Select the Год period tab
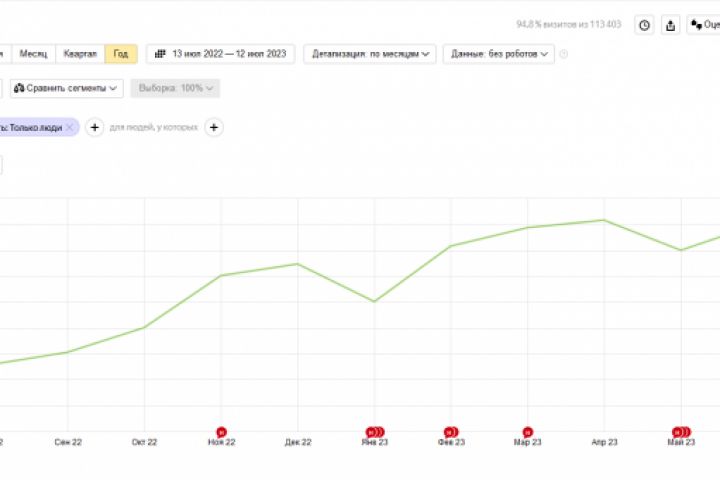Screen dimensions: 720x480 tap(121, 54)
